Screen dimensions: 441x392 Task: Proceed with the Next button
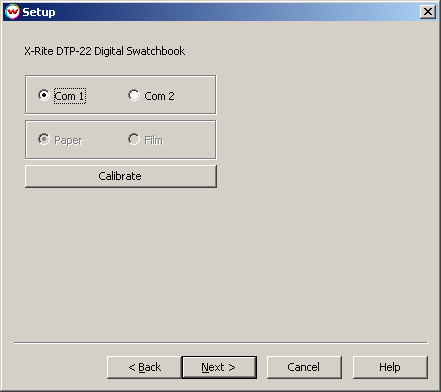tap(219, 367)
